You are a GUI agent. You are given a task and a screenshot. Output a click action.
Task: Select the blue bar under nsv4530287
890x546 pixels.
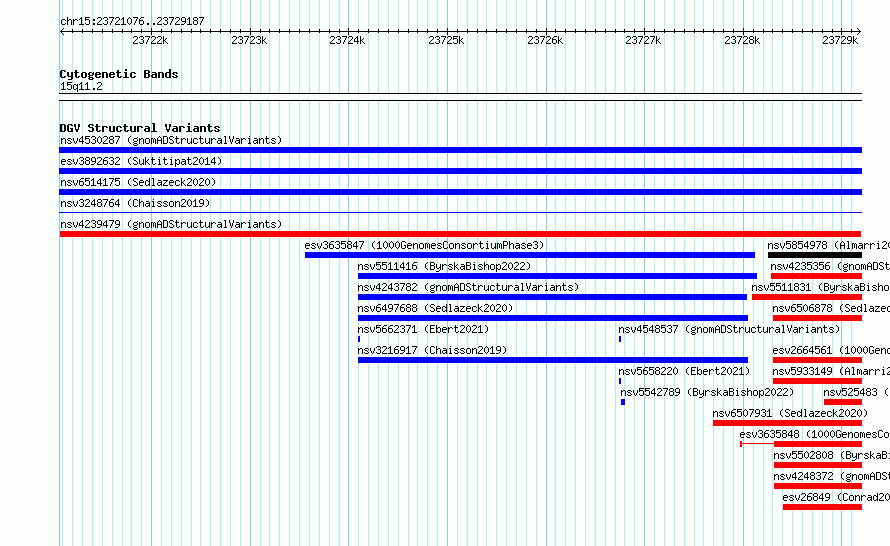click(460, 150)
